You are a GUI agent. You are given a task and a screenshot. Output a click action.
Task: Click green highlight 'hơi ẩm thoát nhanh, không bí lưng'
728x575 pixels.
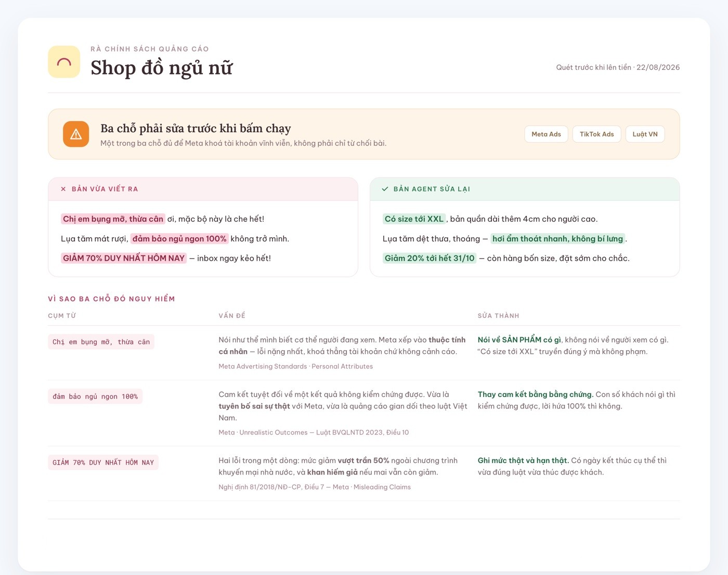point(557,239)
